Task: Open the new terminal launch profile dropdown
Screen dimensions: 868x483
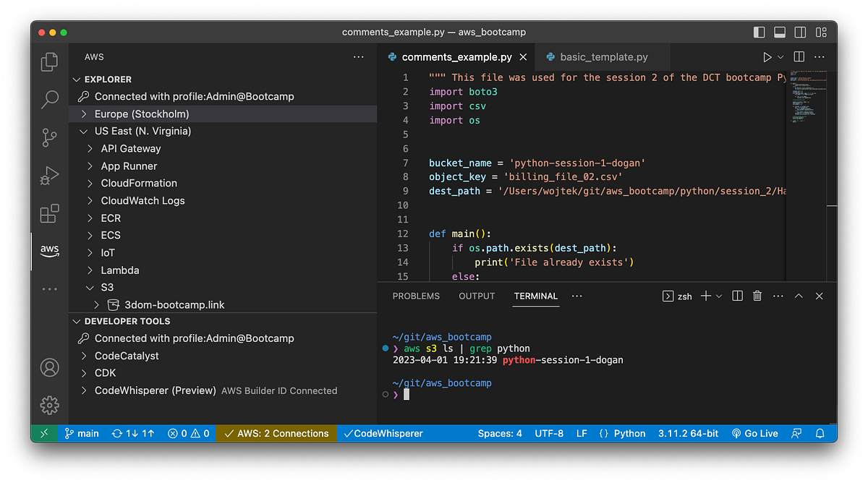Action: point(719,296)
